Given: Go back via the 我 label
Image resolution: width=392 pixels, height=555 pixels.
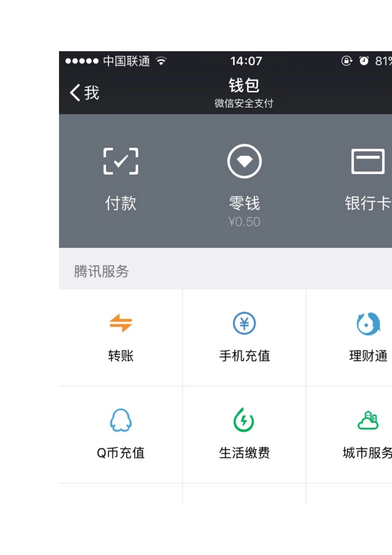Looking at the screenshot, I should [x=92, y=92].
